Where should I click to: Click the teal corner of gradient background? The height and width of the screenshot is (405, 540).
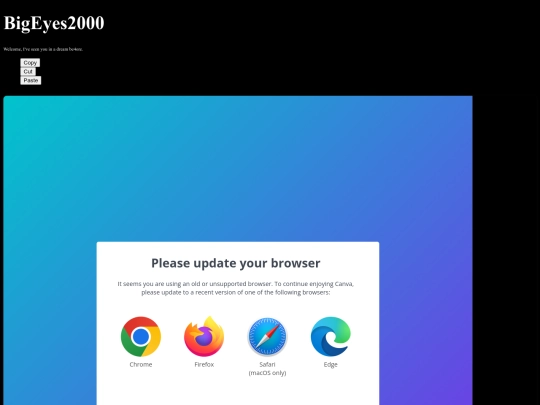[21, 110]
